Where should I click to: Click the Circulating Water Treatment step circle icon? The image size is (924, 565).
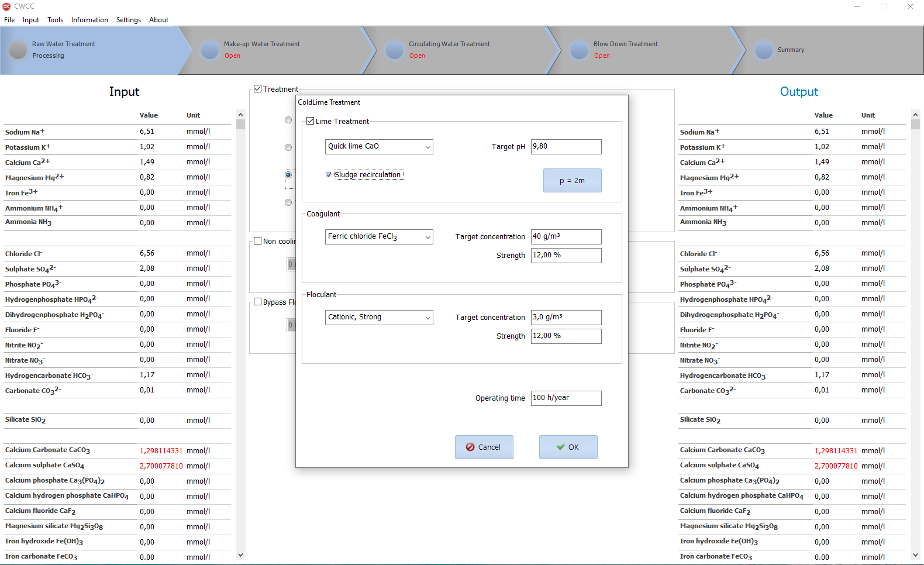tap(395, 50)
